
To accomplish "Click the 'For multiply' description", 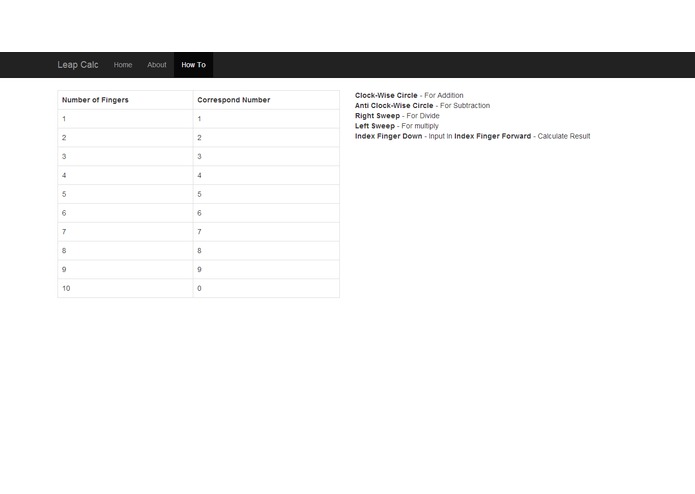I will pos(420,126).
